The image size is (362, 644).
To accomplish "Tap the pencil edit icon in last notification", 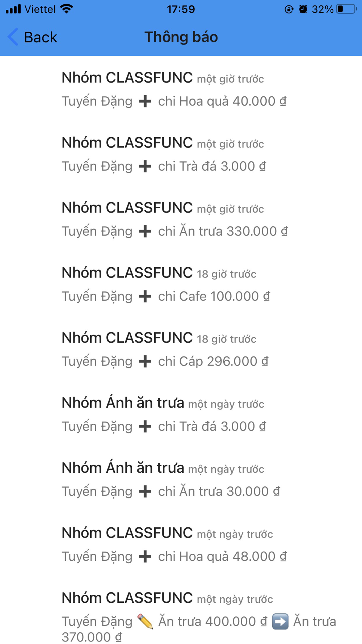I will pyautogui.click(x=145, y=622).
